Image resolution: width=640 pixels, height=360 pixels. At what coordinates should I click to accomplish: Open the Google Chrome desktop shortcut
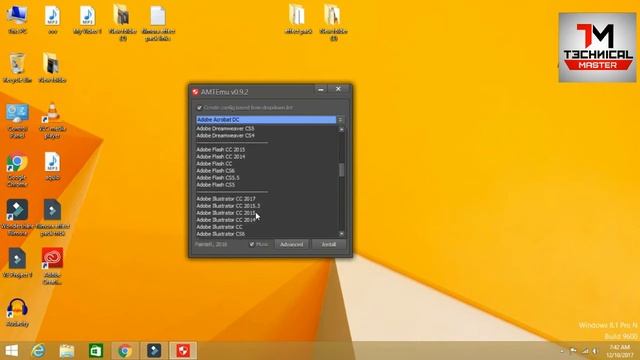click(17, 169)
